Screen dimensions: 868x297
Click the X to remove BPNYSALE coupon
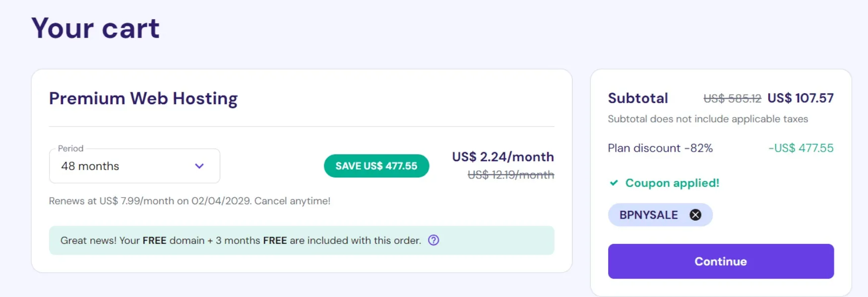(x=695, y=214)
